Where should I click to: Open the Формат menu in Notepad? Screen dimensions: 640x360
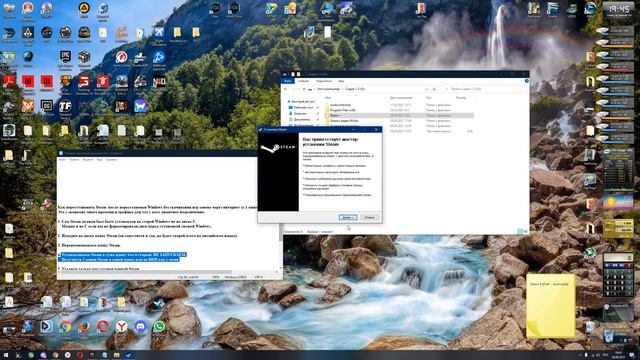click(88, 160)
